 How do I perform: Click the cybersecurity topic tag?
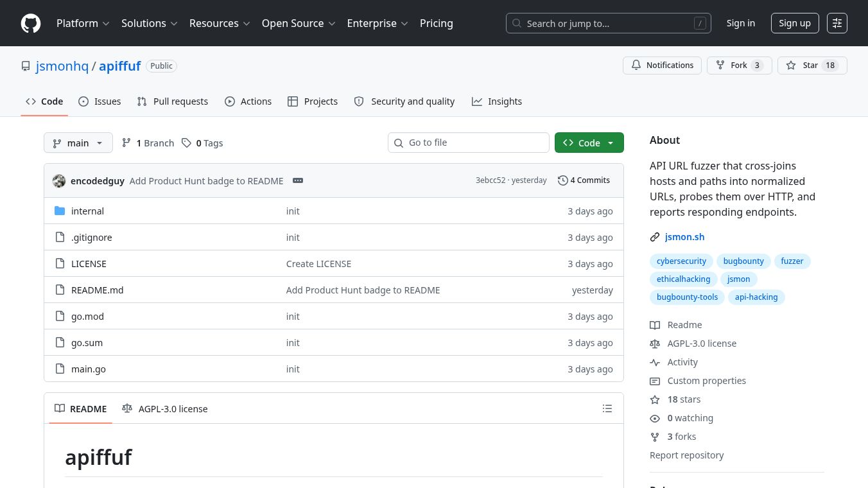[681, 261]
